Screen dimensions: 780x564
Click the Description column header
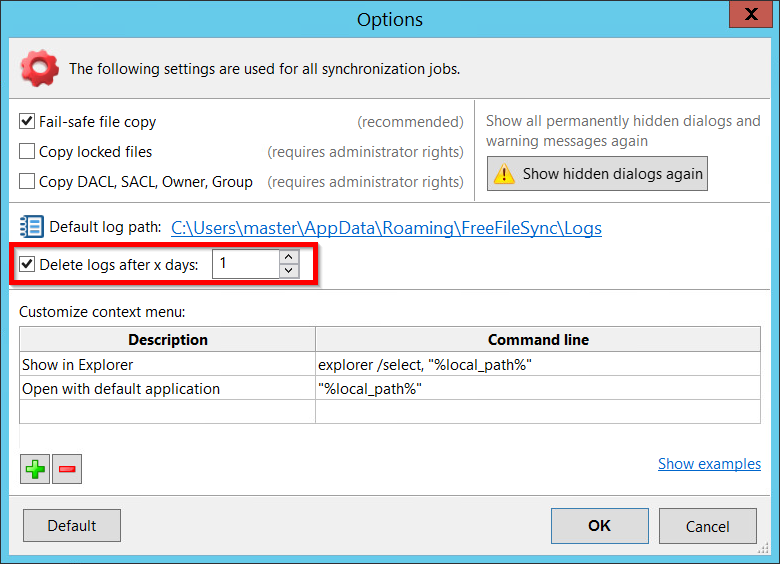167,339
